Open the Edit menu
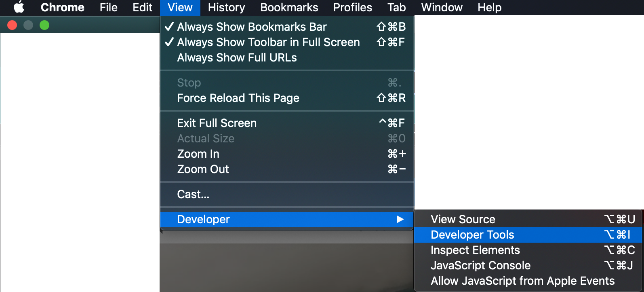 click(143, 7)
